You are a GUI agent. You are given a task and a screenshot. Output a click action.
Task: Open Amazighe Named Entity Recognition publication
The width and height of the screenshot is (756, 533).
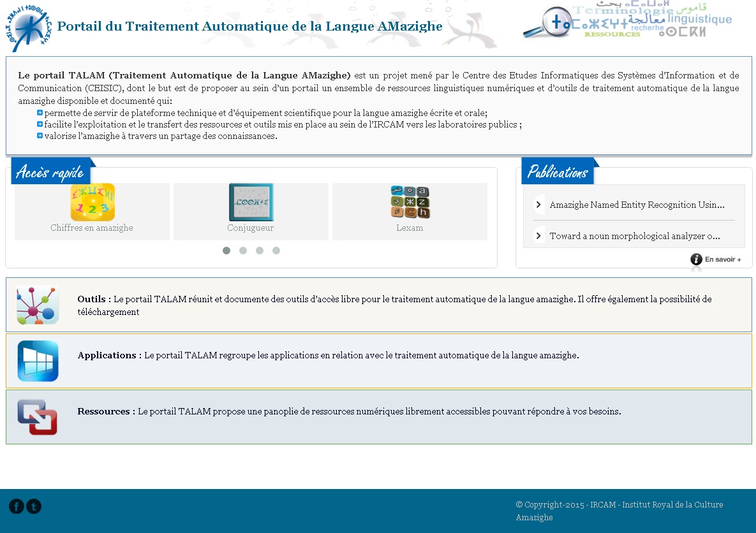pyautogui.click(x=637, y=205)
